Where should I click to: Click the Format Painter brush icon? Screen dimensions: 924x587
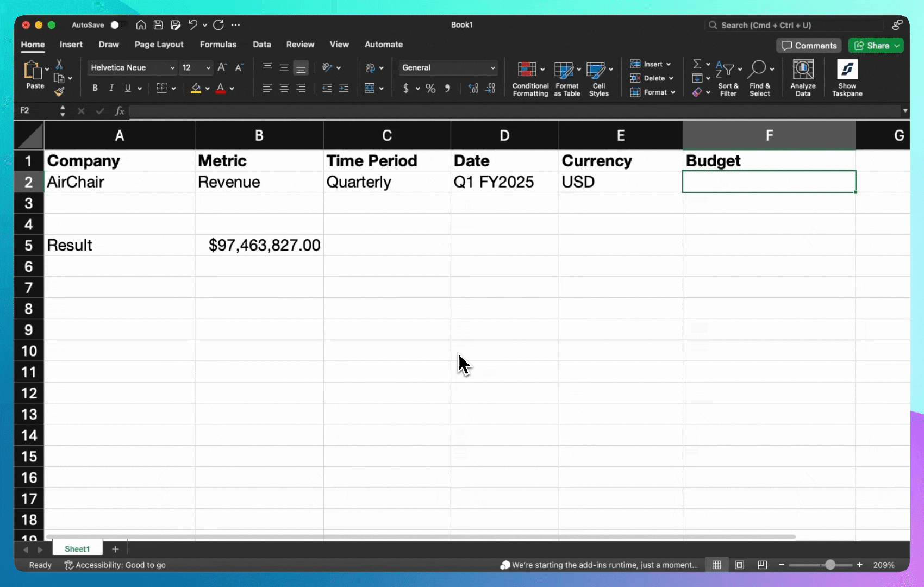click(x=59, y=92)
